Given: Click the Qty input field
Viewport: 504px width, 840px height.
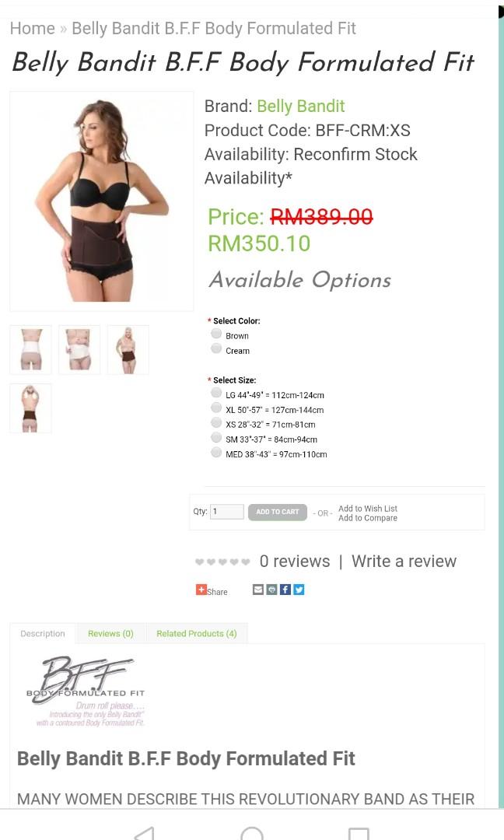Looking at the screenshot, I should [x=227, y=512].
